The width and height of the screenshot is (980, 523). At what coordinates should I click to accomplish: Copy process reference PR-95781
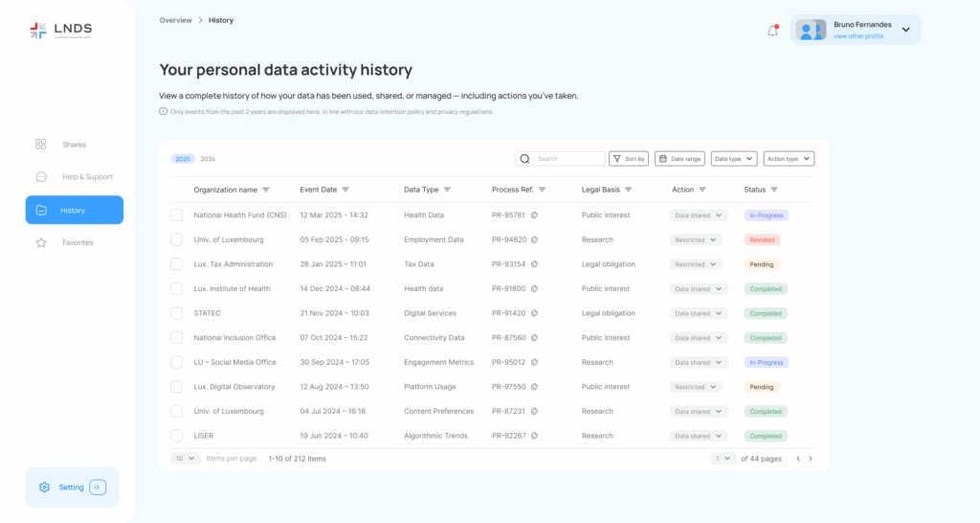tap(534, 216)
